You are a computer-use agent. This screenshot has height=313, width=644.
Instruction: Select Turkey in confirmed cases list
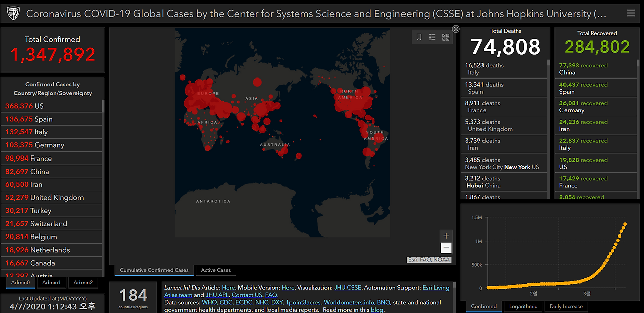pos(51,210)
